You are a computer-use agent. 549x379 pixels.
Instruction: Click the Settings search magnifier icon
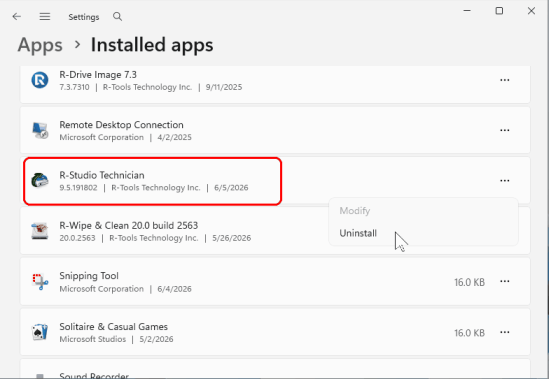[118, 16]
